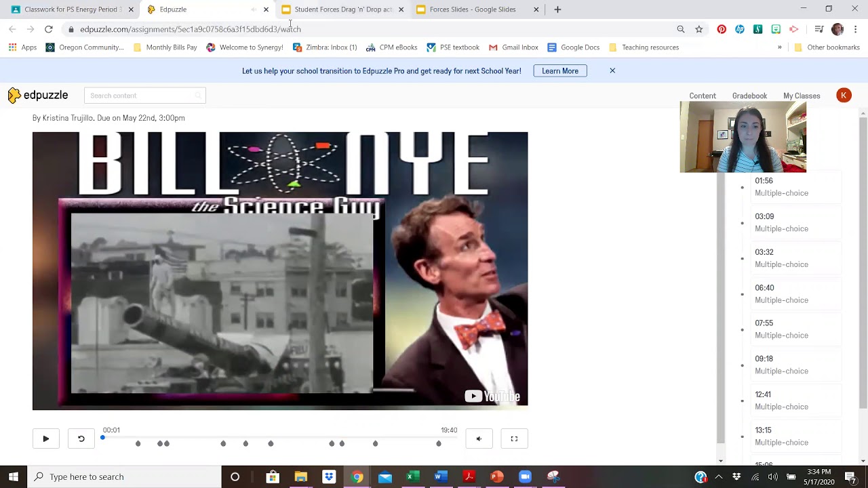Click the address bar zoom search icon

pos(681,29)
